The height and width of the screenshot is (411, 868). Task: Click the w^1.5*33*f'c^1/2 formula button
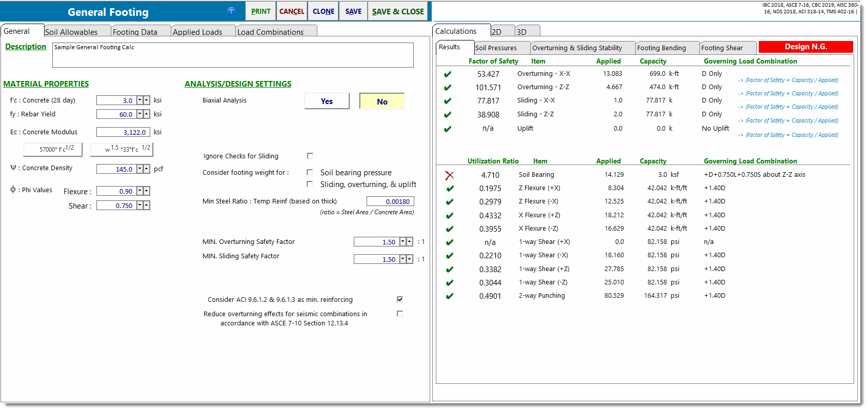pos(122,149)
